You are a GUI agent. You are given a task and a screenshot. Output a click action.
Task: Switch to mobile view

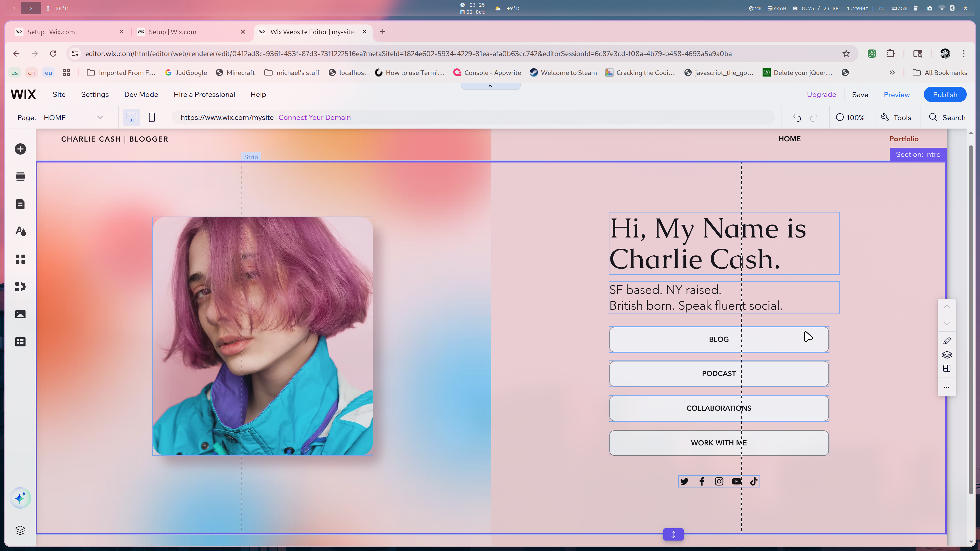click(x=152, y=118)
